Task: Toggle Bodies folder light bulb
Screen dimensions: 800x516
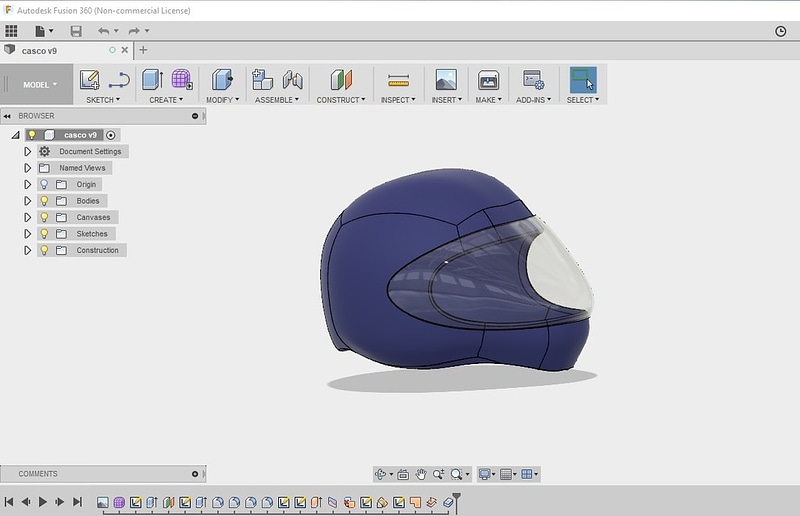Action: (44, 201)
